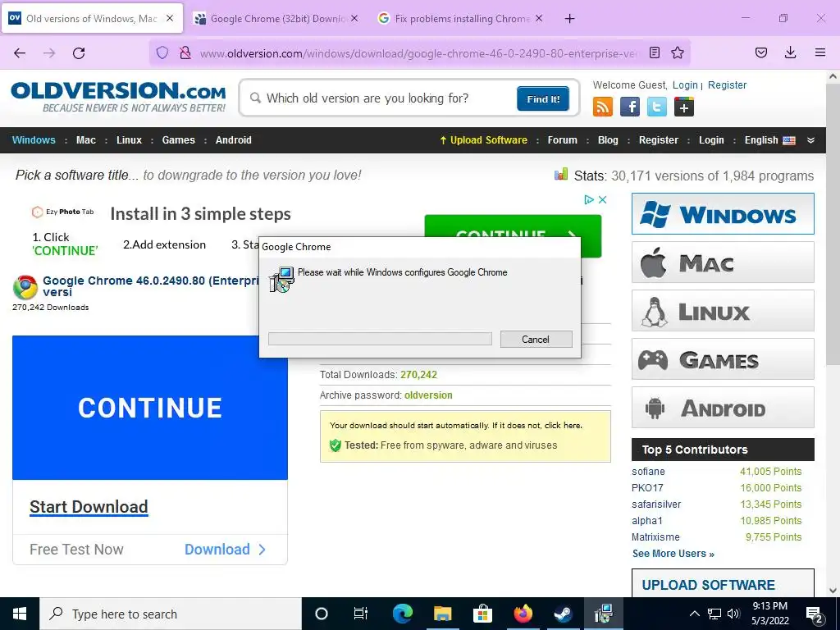Open the Pocket save icon

click(x=760, y=52)
